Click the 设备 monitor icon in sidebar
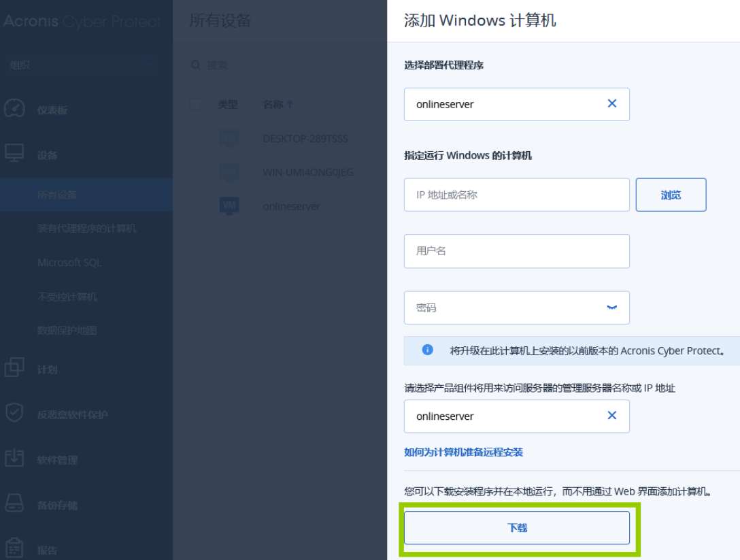Image resolution: width=740 pixels, height=560 pixels. [14, 153]
